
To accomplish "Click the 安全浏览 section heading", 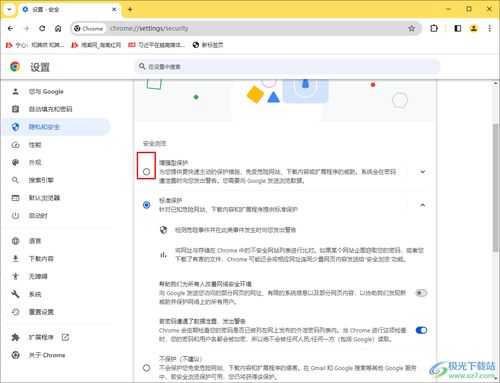I will [x=154, y=143].
